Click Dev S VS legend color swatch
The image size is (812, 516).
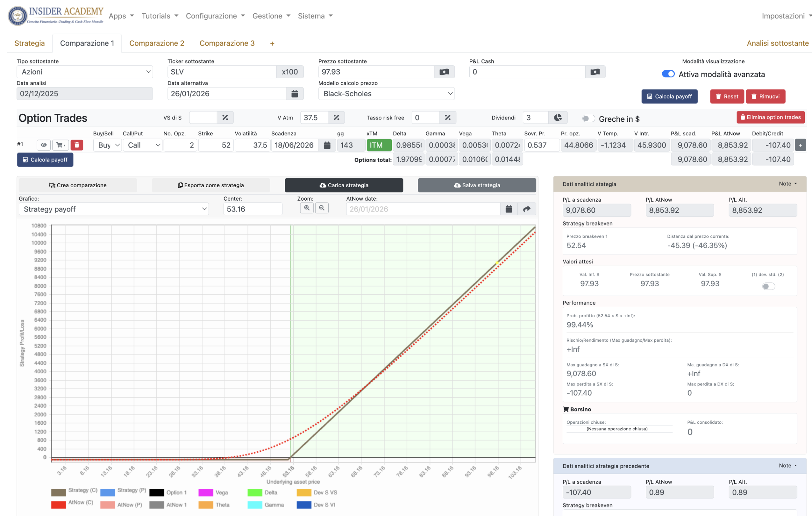[304, 493]
